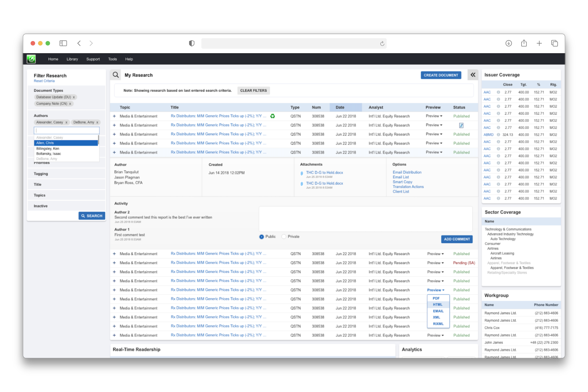Viewport: 588px width, 392px height.
Task: Open the Email Distribution link
Action: (x=407, y=172)
